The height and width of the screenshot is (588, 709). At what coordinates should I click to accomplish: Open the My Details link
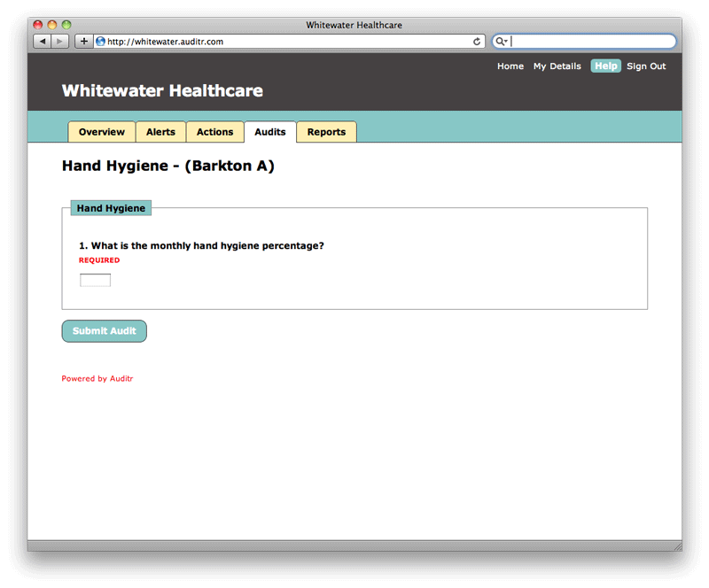click(557, 66)
